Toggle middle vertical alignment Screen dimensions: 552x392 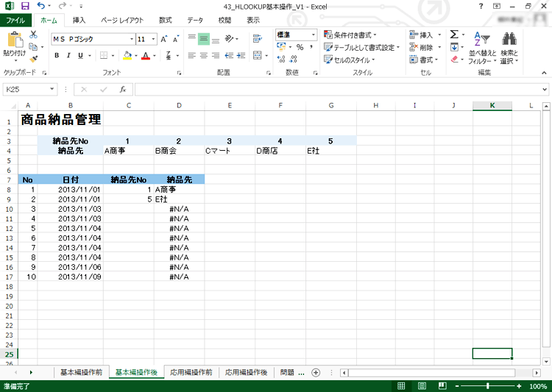point(204,38)
